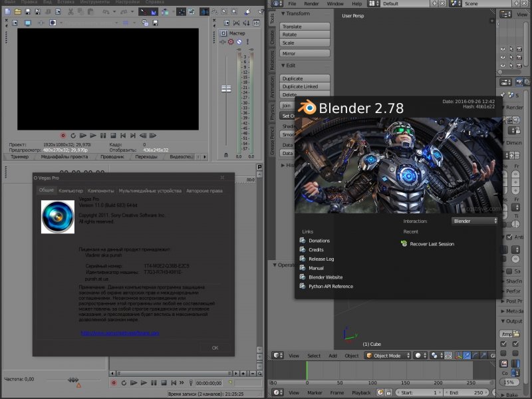Collapse the Edit panel in Blender
The height and width of the screenshot is (399, 532).
coord(283,65)
